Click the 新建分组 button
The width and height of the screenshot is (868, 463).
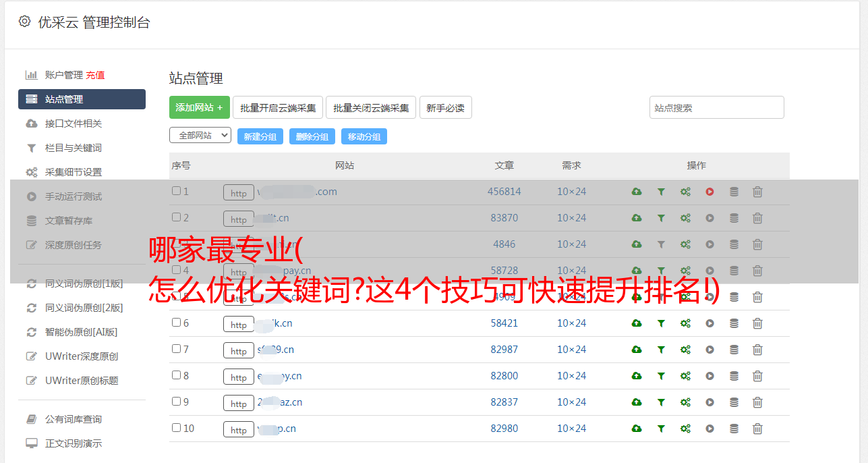click(260, 136)
